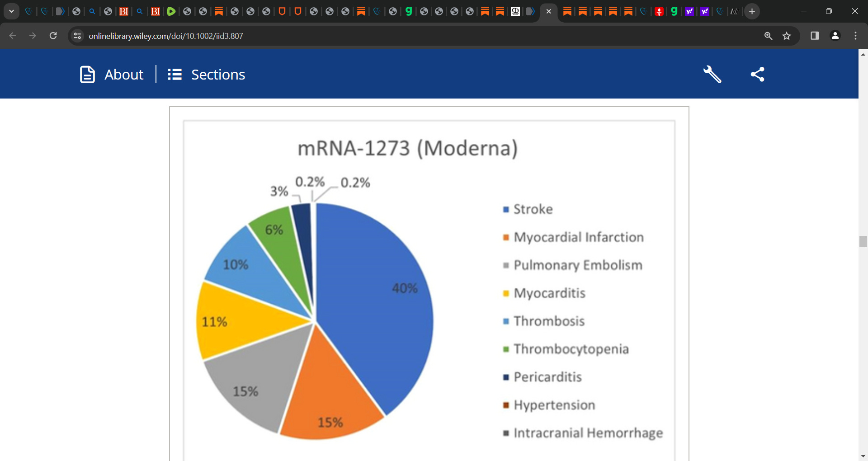The image size is (868, 461).
Task: Click the Pulmonary Embolism legend entry
Action: pos(573,265)
